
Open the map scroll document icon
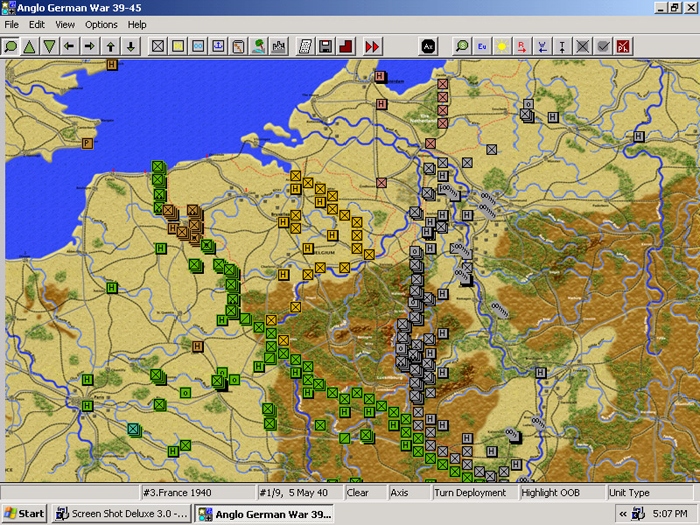click(238, 46)
